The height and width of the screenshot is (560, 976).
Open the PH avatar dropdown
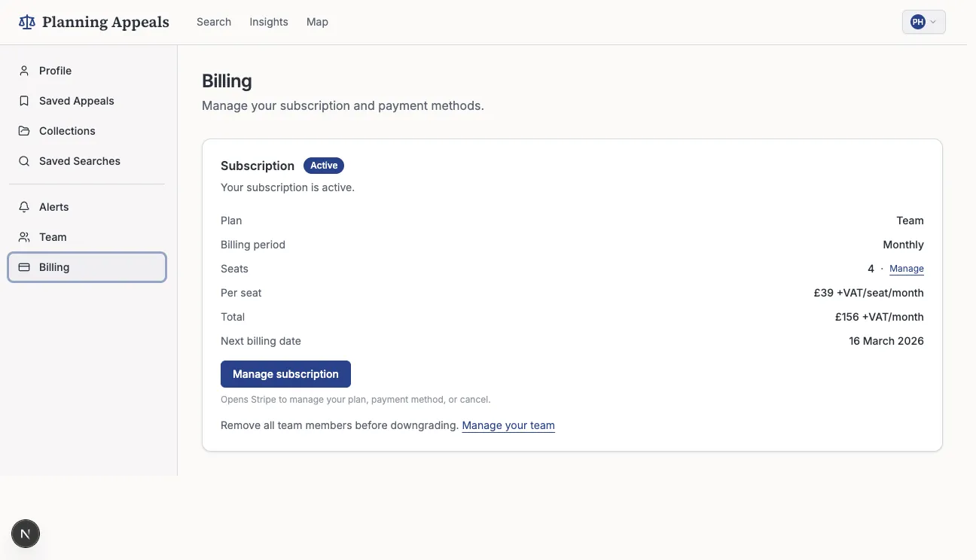coord(917,22)
